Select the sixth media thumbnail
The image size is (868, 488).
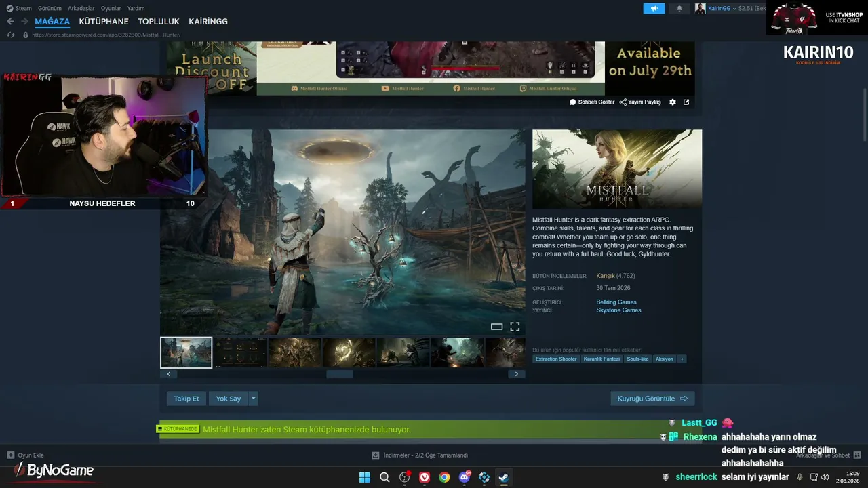tap(458, 352)
